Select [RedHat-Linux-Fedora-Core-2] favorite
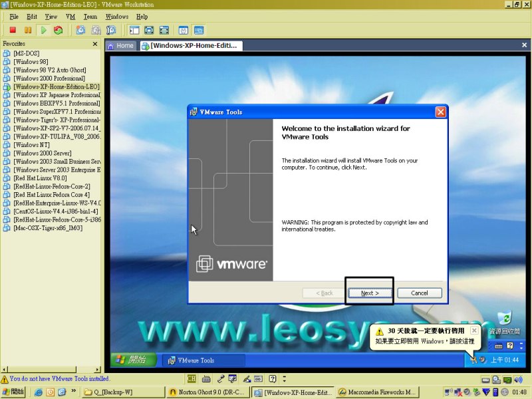 point(52,186)
